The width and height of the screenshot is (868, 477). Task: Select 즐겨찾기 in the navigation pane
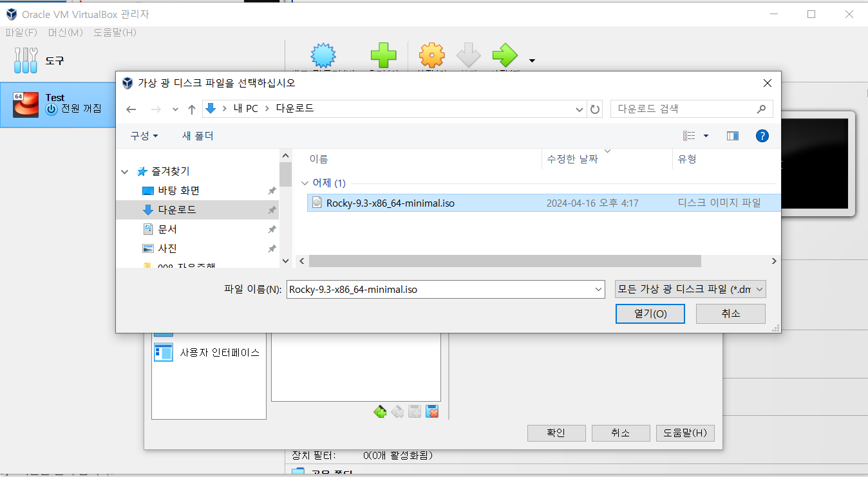click(x=171, y=171)
